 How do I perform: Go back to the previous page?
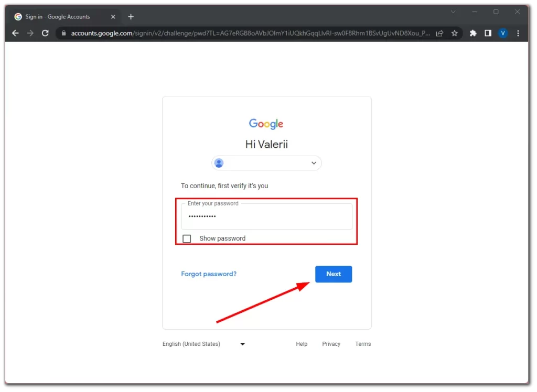point(15,33)
